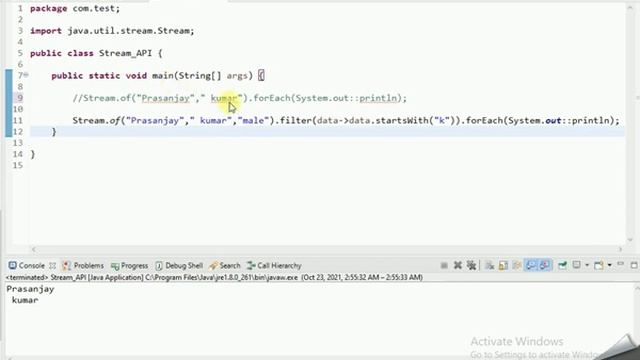Image resolution: width=640 pixels, height=360 pixels.
Task: Click the editor horizontal scrollbar left arrow
Action: 34,249
